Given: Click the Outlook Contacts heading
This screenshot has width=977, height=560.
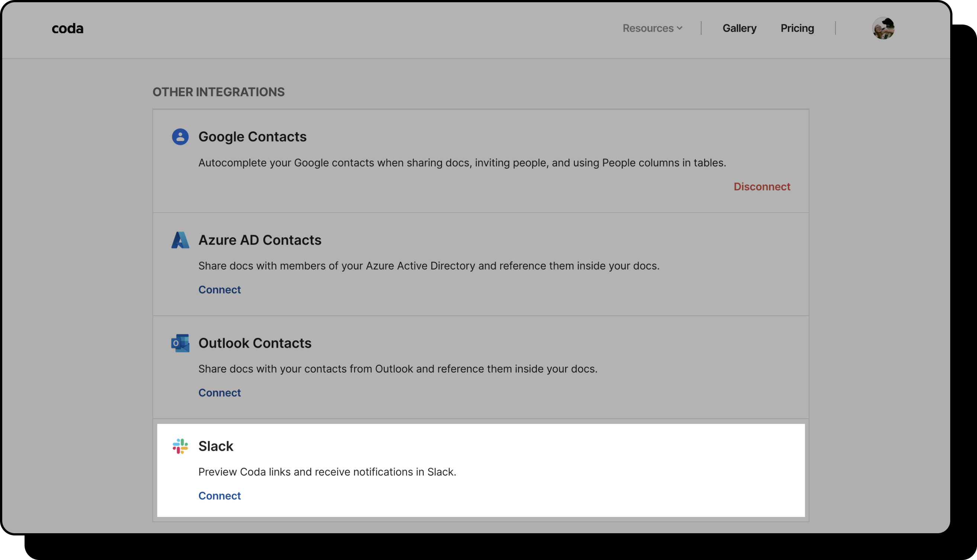Looking at the screenshot, I should pyautogui.click(x=255, y=343).
